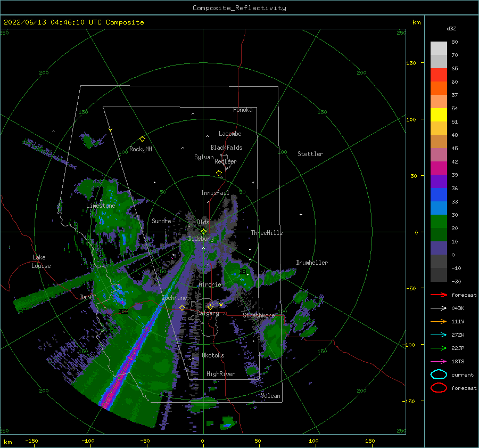Click the Composite_Reflectivity title
This screenshot has height=448, width=479.
(x=240, y=8)
